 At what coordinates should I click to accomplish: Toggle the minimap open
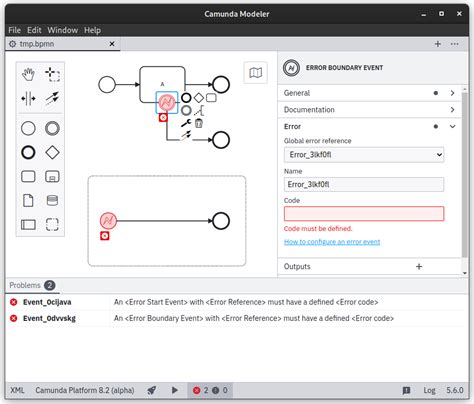pos(256,72)
